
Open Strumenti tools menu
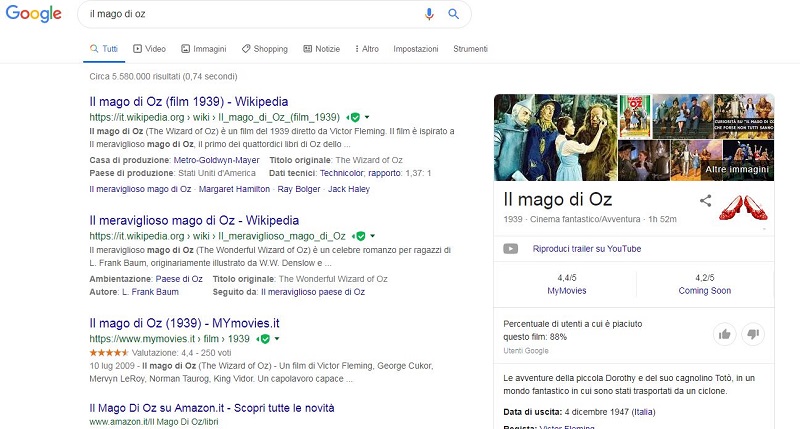point(470,49)
